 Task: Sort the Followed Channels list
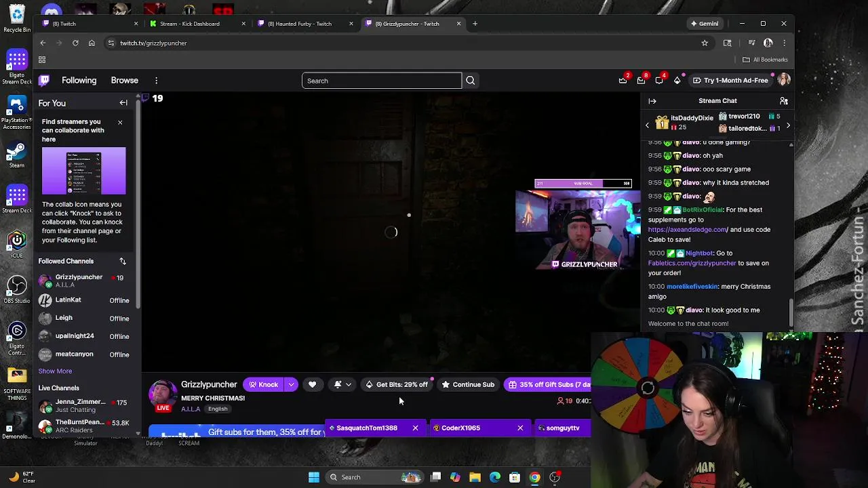coord(123,261)
